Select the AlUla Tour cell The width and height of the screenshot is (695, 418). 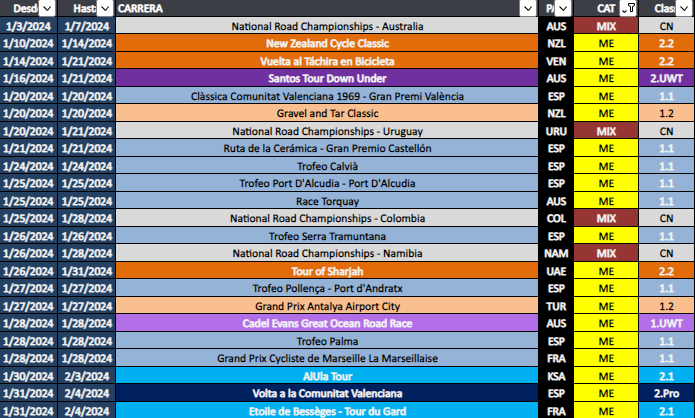click(x=327, y=376)
